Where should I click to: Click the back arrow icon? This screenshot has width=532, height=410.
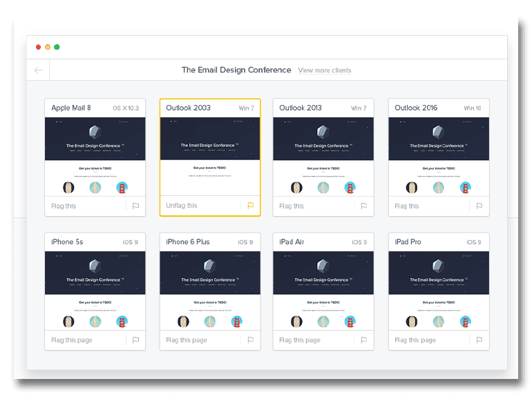[x=38, y=70]
